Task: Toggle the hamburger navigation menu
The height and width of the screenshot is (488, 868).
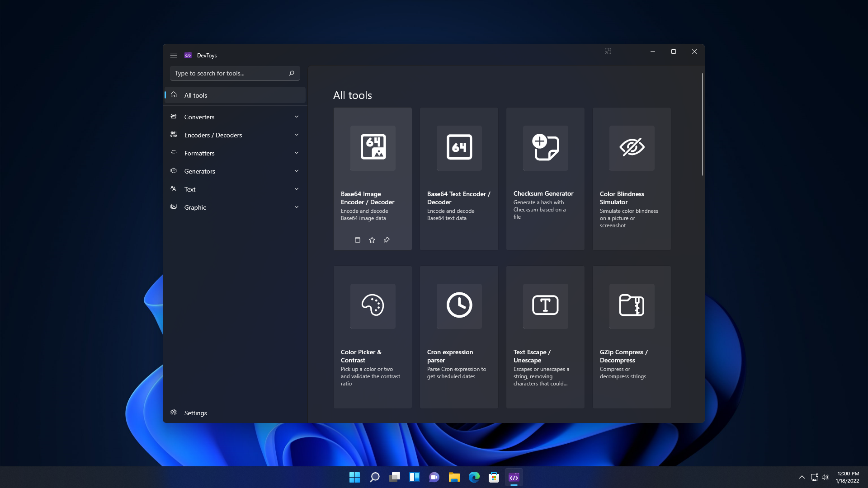Action: (x=174, y=55)
